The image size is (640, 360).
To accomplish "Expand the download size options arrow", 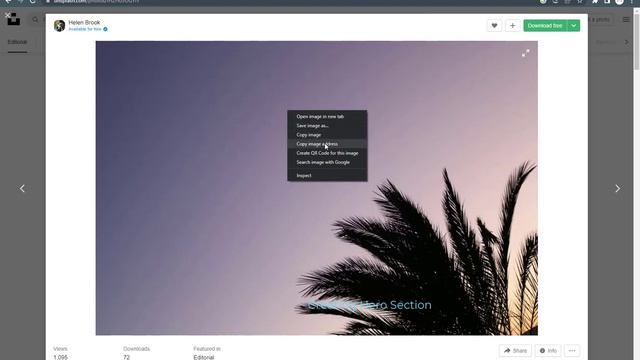I will (x=573, y=26).
